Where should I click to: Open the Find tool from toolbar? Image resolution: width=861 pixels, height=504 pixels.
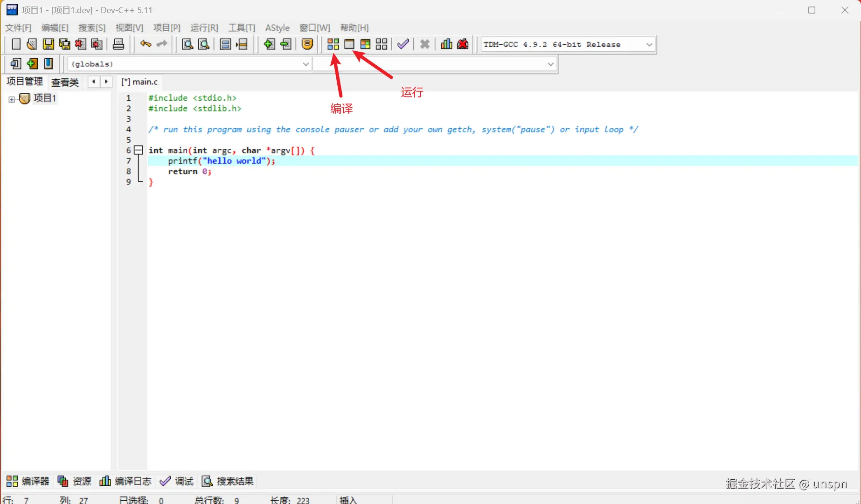[187, 44]
